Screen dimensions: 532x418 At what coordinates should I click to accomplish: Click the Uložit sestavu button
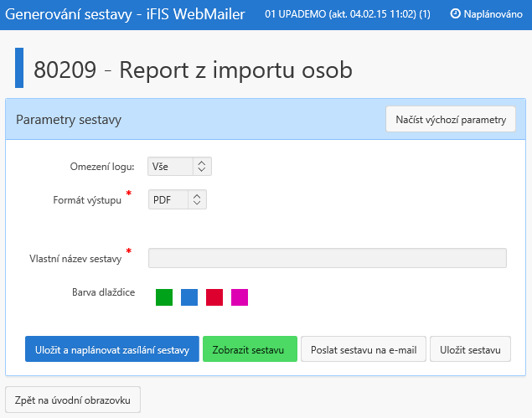pyautogui.click(x=470, y=349)
